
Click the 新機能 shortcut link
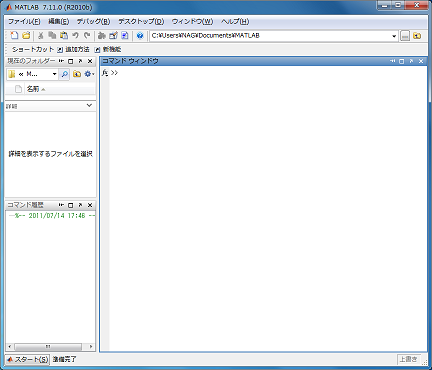tap(108, 49)
